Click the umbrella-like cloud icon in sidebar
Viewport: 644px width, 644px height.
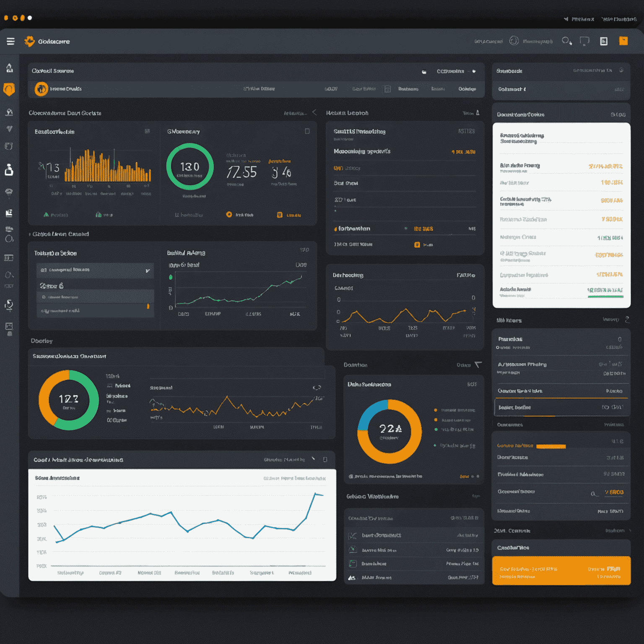(x=9, y=192)
